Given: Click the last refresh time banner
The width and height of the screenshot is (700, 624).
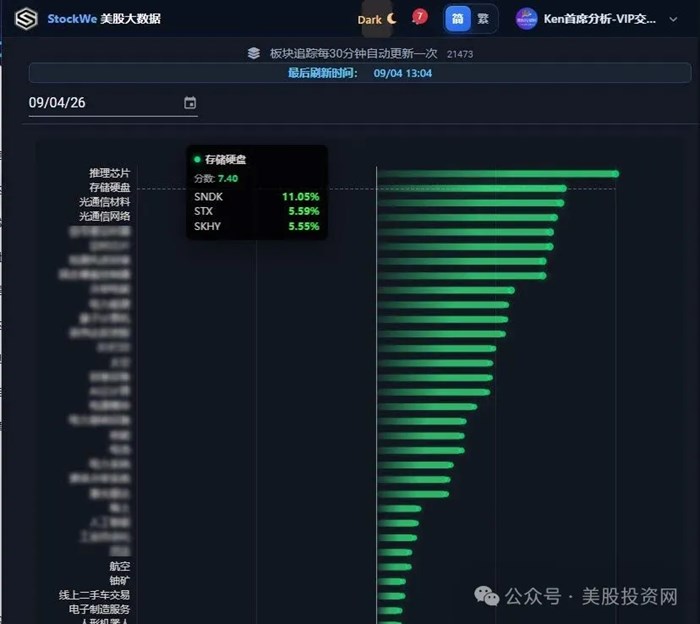Looking at the screenshot, I should [x=360, y=73].
